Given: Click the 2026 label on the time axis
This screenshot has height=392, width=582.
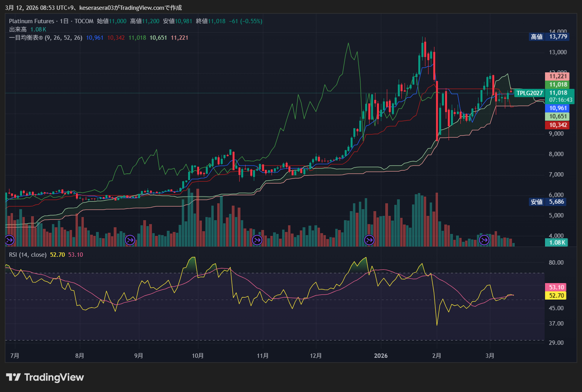Looking at the screenshot, I should pos(381,356).
